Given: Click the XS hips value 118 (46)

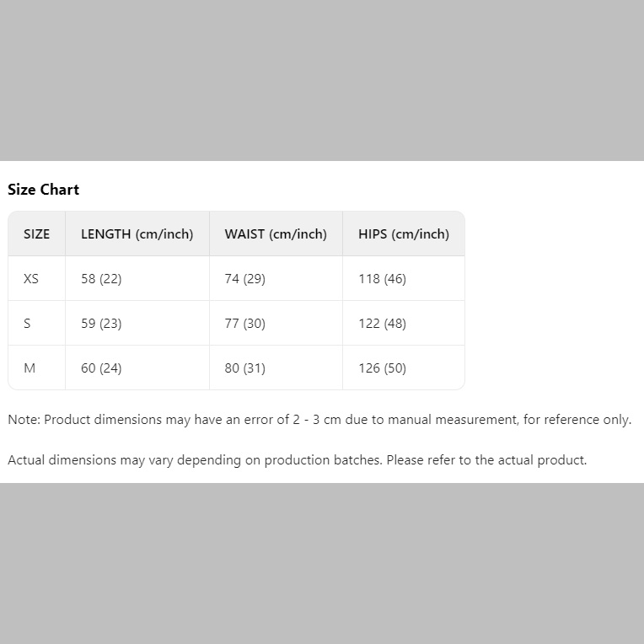Looking at the screenshot, I should pyautogui.click(x=382, y=279).
